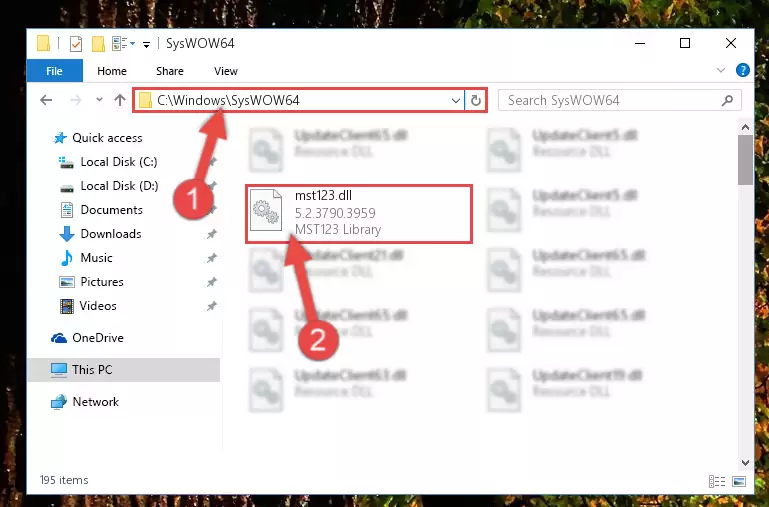Go forward with the Forward arrow
769x507 pixels.
(x=76, y=100)
